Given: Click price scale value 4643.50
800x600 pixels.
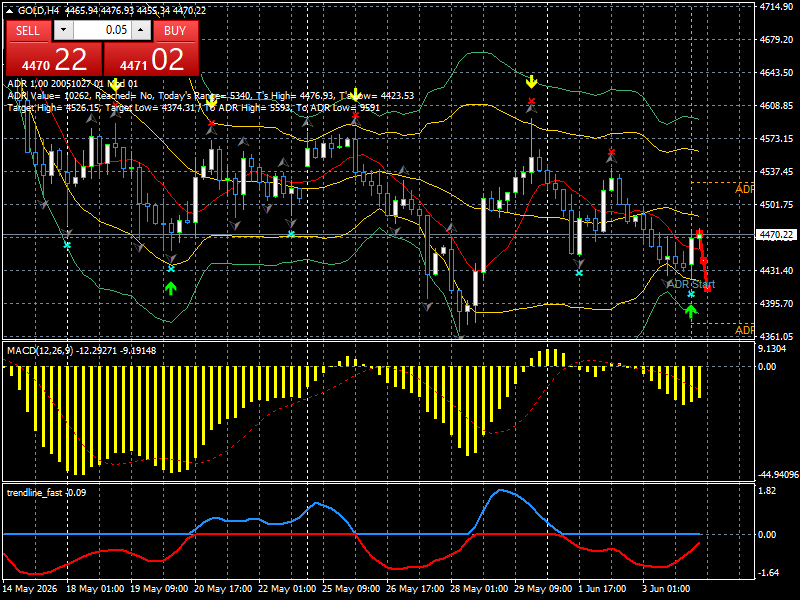Looking at the screenshot, I should tap(777, 72).
